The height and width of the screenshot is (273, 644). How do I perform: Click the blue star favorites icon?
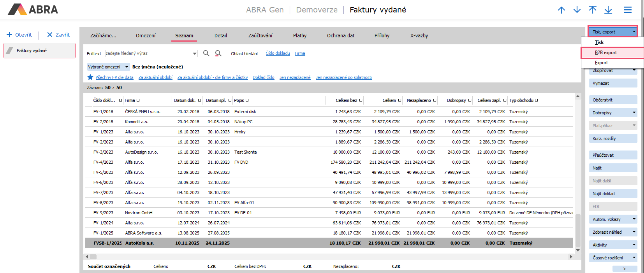coord(90,77)
